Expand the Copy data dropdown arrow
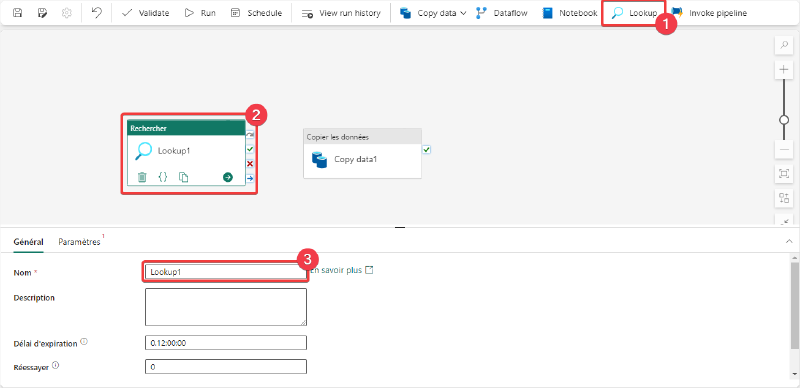Screen dimensions: 800x388 coord(463,13)
